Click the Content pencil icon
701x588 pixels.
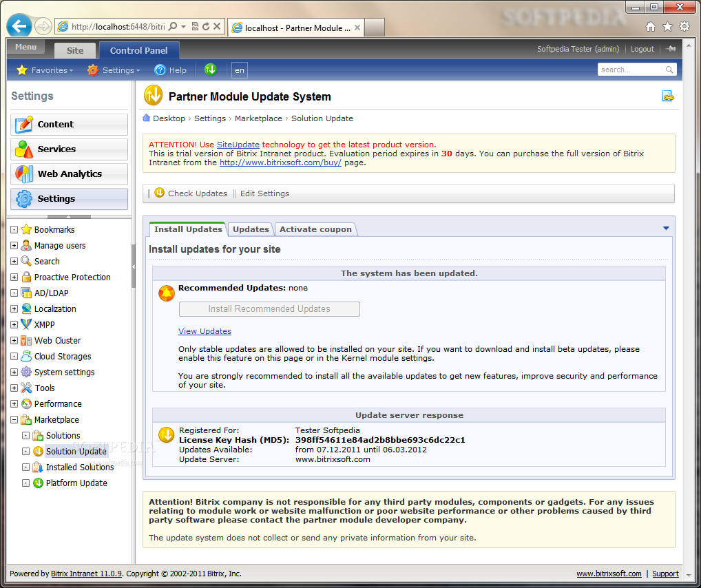click(23, 125)
